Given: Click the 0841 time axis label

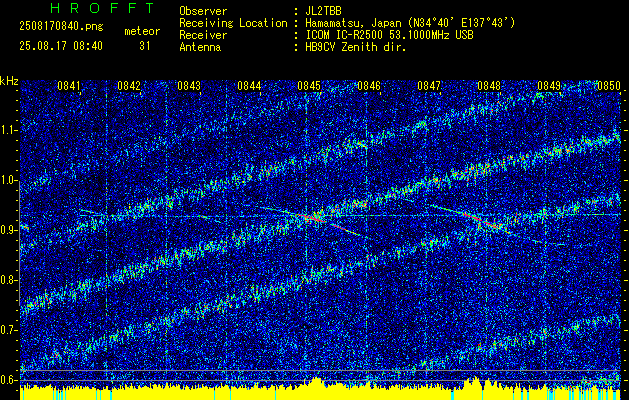Looking at the screenshot, I should [x=69, y=86].
